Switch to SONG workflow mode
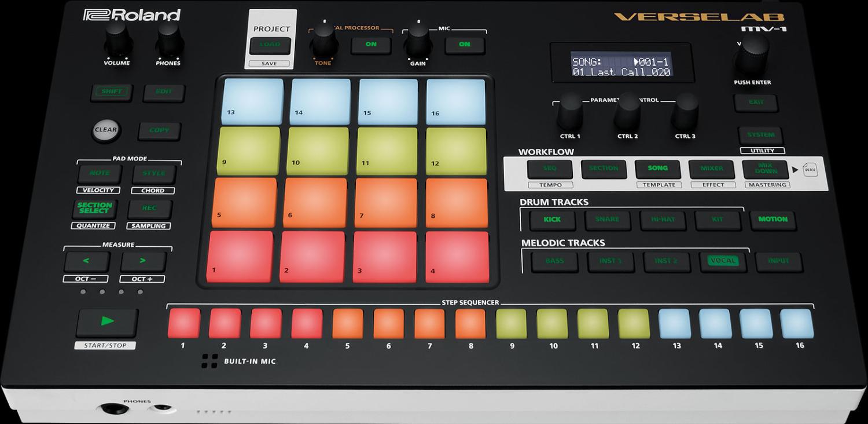The height and width of the screenshot is (424, 868). [657, 169]
